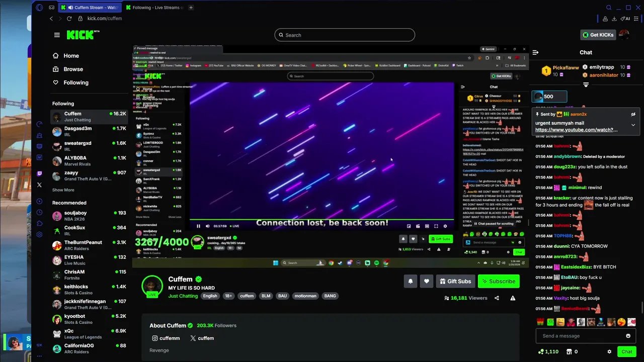Screen dimensions: 644x362
Task: Click the KICK logo
Action: pos(82,35)
